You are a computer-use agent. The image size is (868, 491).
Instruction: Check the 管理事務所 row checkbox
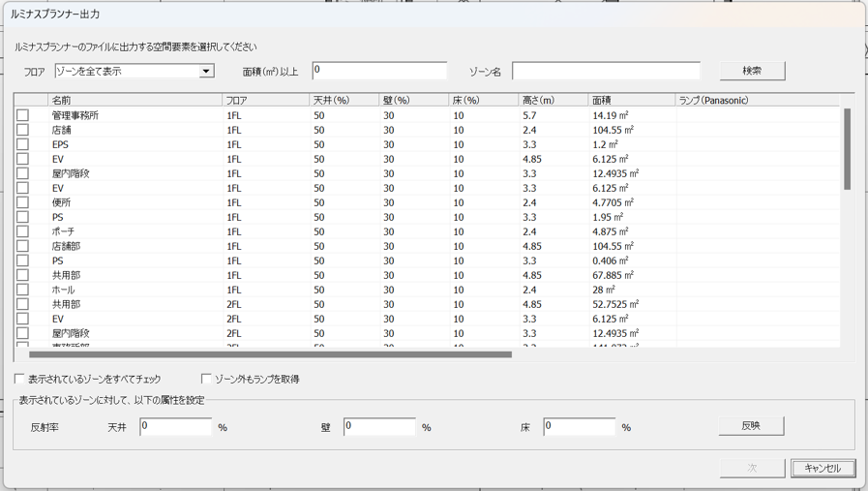coord(22,115)
